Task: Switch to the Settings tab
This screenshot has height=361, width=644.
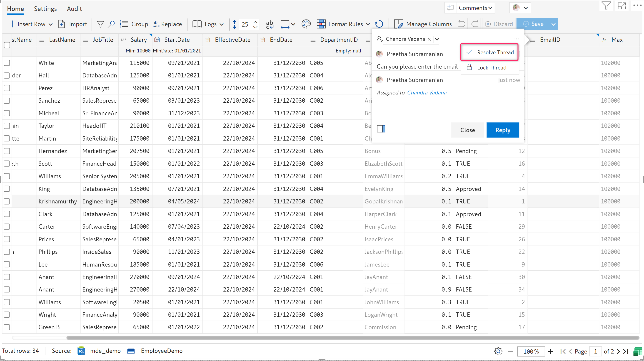Action: (45, 9)
